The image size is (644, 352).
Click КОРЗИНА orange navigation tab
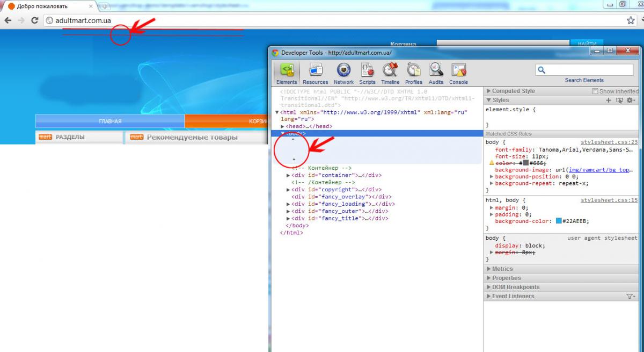tap(226, 121)
